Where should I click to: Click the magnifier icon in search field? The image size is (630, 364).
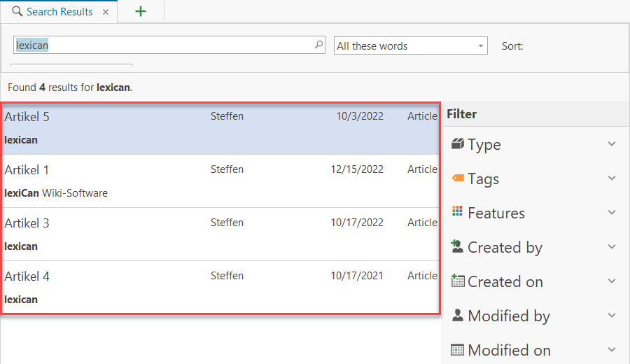click(x=319, y=45)
